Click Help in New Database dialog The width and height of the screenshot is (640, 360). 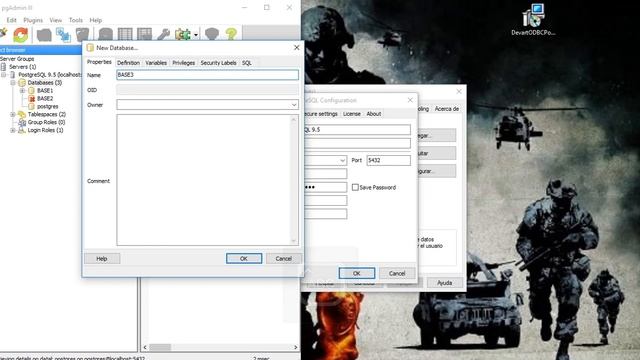(x=102, y=258)
